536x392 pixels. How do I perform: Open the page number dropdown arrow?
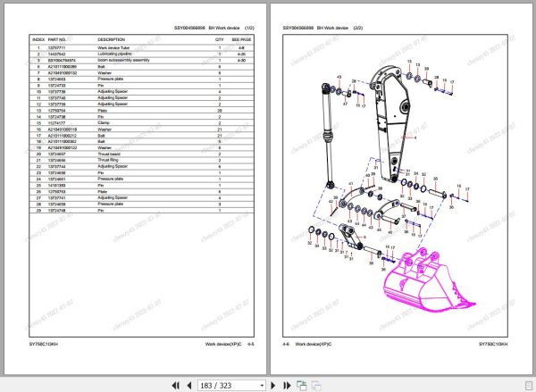pos(262,386)
